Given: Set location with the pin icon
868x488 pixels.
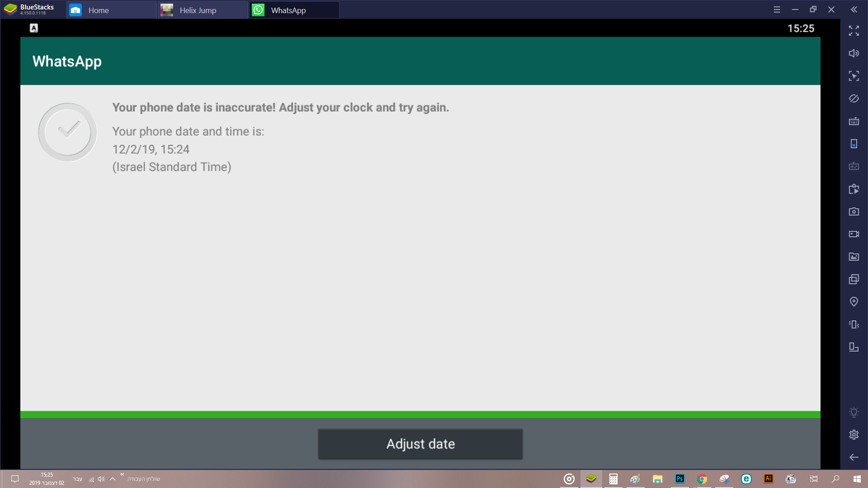Looking at the screenshot, I should (x=854, y=302).
